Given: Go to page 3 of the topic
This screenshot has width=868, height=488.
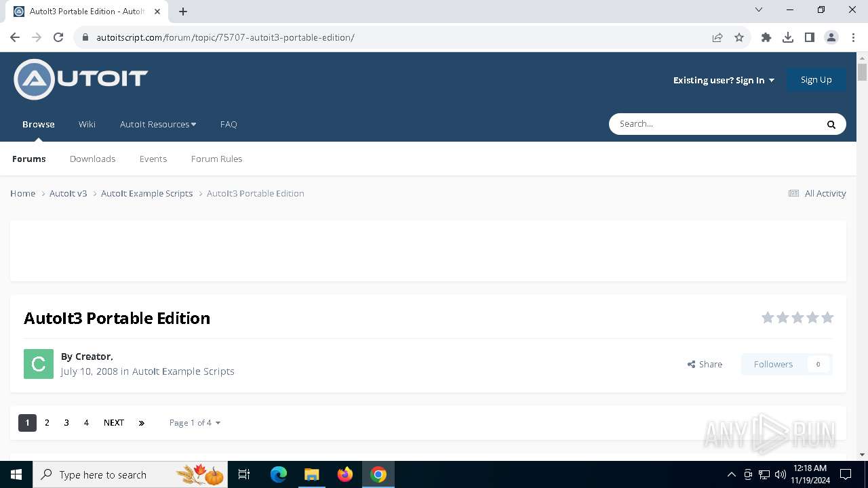Looking at the screenshot, I should pos(66,423).
